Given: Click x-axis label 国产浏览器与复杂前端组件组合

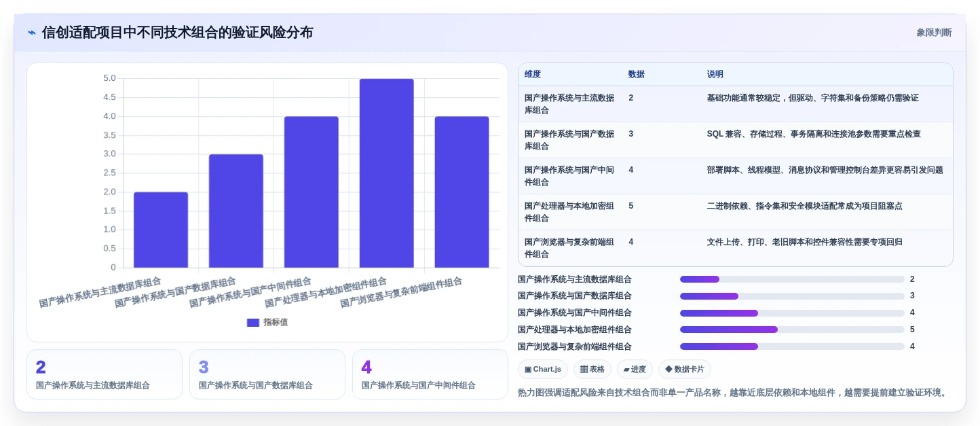Looking at the screenshot, I should [401, 293].
